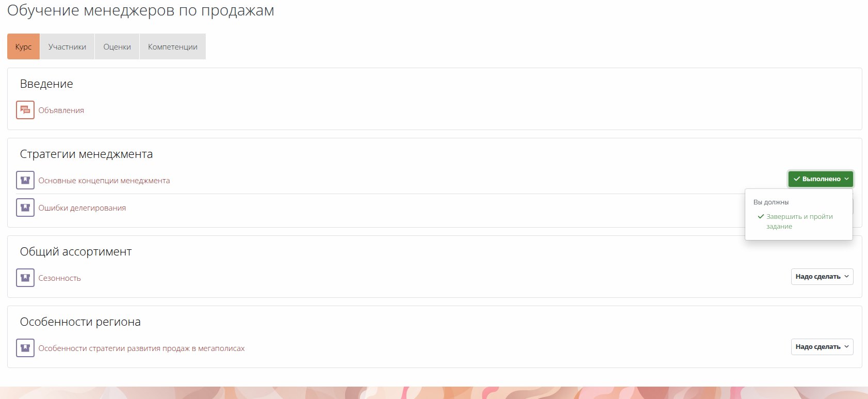Open the Компетенции tab
This screenshot has width=868, height=399.
(173, 46)
